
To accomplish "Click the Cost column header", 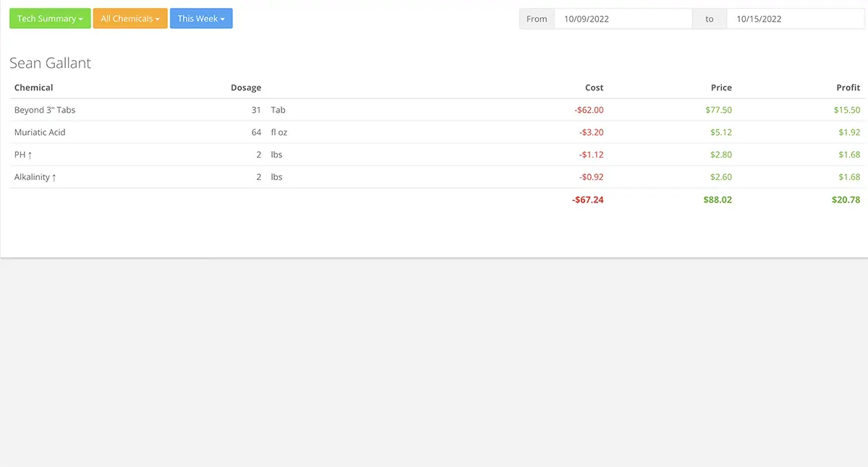I will coord(594,87).
